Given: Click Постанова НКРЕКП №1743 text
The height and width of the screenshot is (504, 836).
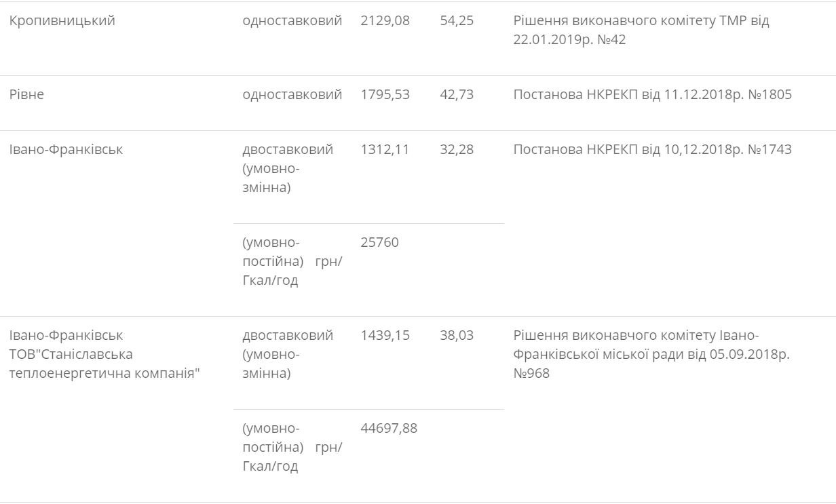Looking at the screenshot, I should click(652, 149).
